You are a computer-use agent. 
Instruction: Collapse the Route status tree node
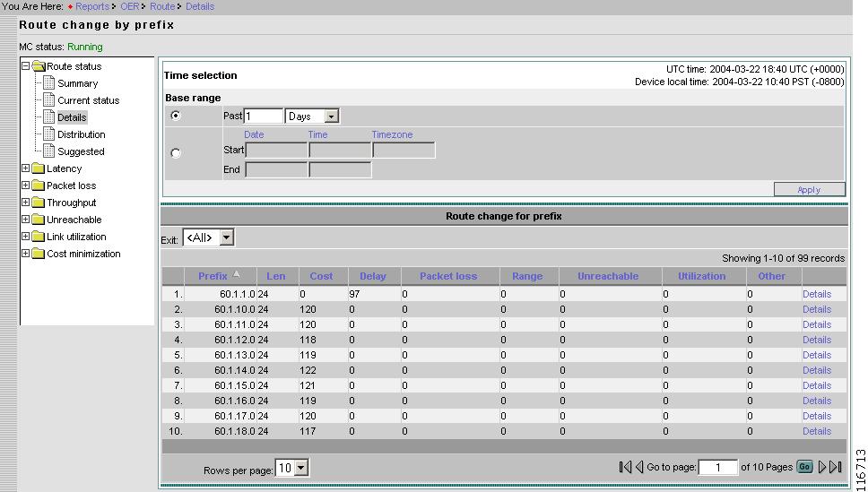tap(26, 66)
